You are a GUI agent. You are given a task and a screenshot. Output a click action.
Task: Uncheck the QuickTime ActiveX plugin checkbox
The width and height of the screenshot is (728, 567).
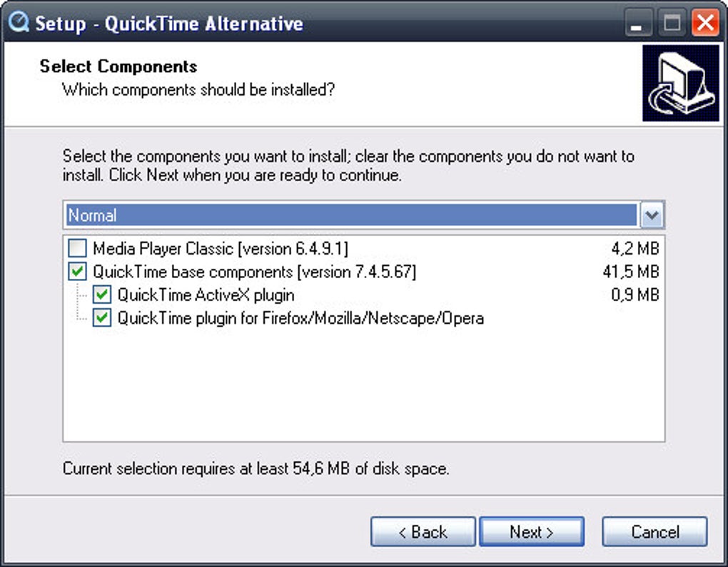pyautogui.click(x=102, y=295)
